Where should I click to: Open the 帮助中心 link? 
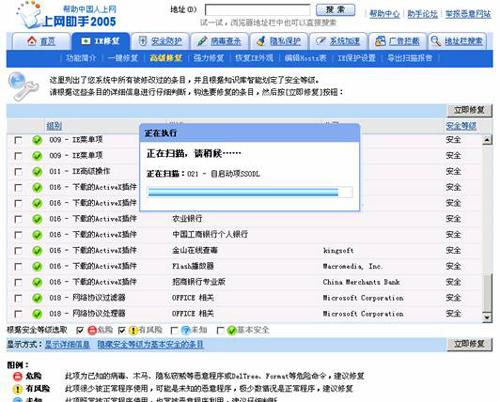(x=384, y=14)
